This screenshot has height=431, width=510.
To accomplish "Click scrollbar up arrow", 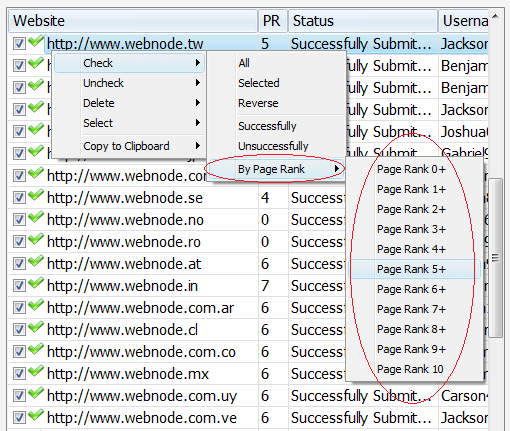I will [496, 16].
